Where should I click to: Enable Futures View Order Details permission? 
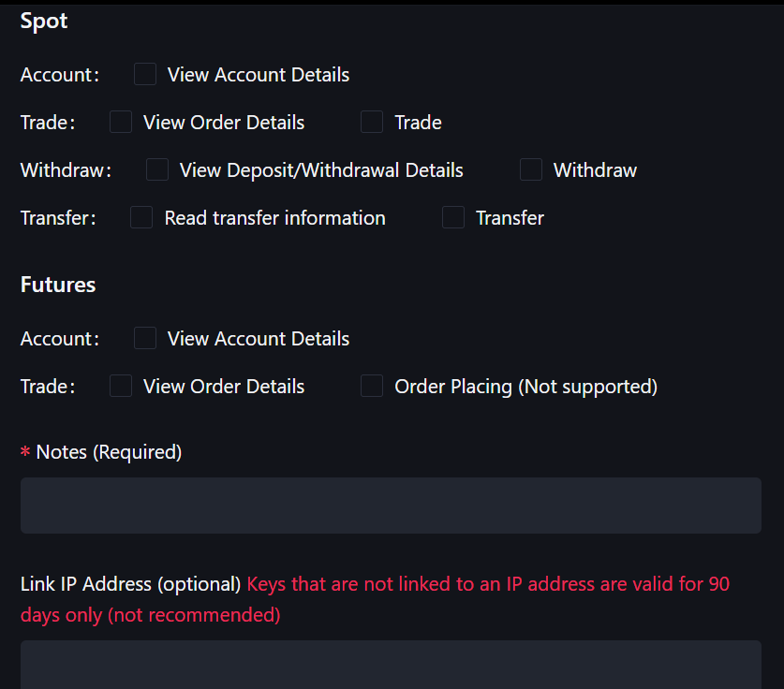point(120,386)
